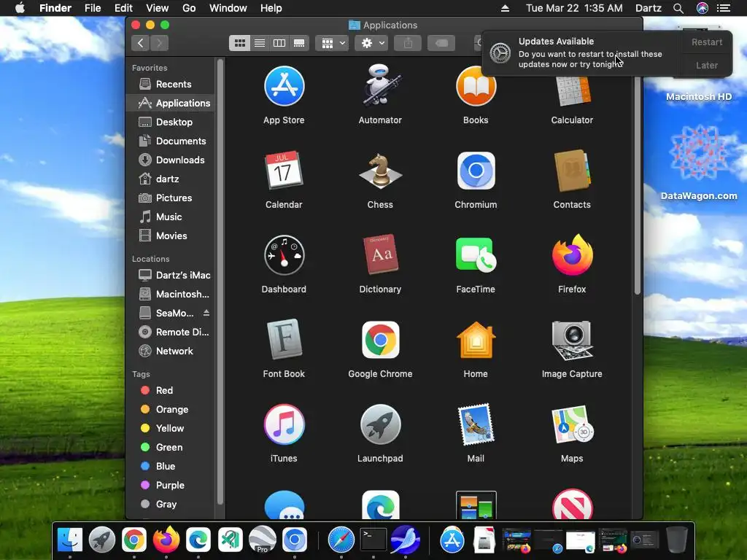Viewport: 747px width, 560px height.
Task: Select Desktop in the Finder sidebar
Action: pos(171,122)
